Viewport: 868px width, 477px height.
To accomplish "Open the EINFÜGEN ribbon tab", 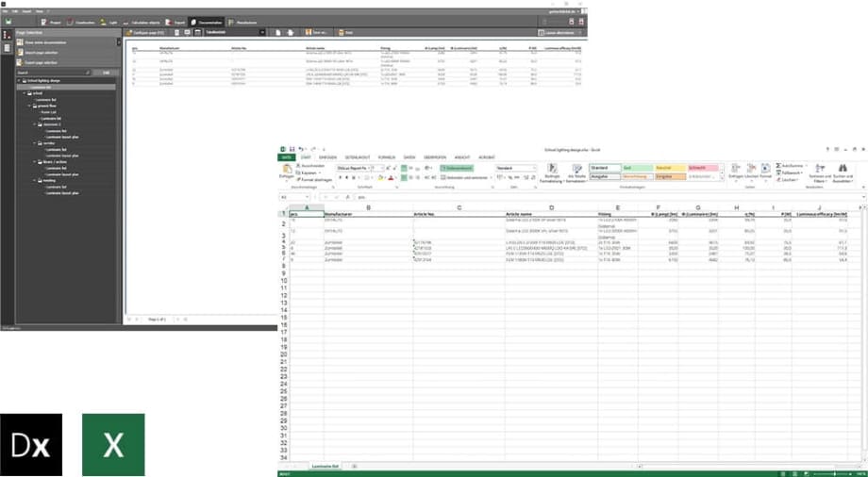I will (x=327, y=157).
